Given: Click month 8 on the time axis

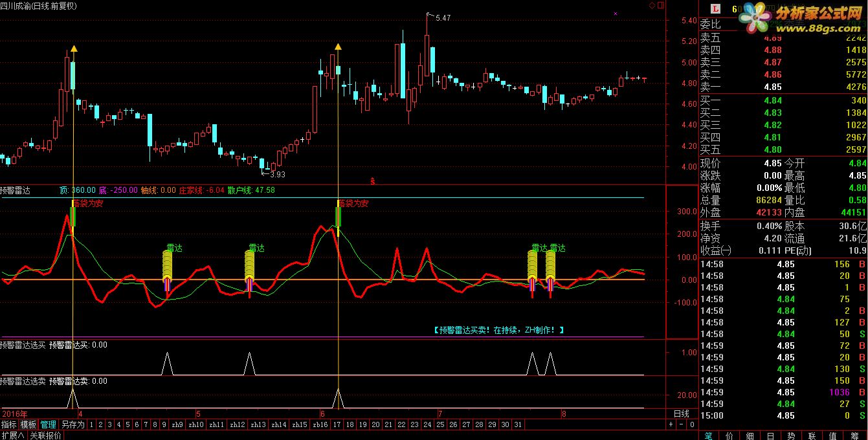Looking at the screenshot, I should [x=564, y=413].
